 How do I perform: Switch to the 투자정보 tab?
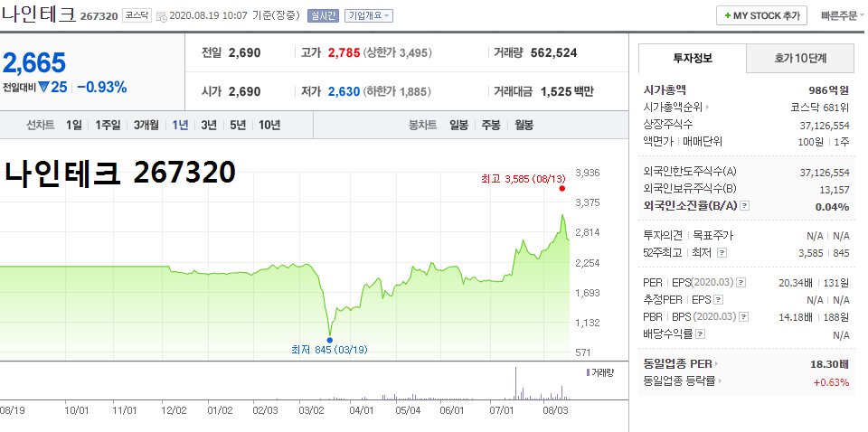coord(693,58)
